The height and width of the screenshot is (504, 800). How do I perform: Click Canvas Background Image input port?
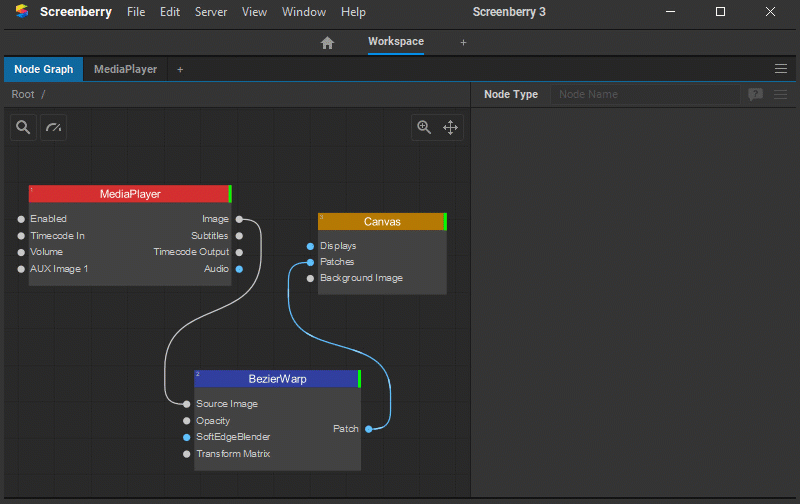310,279
